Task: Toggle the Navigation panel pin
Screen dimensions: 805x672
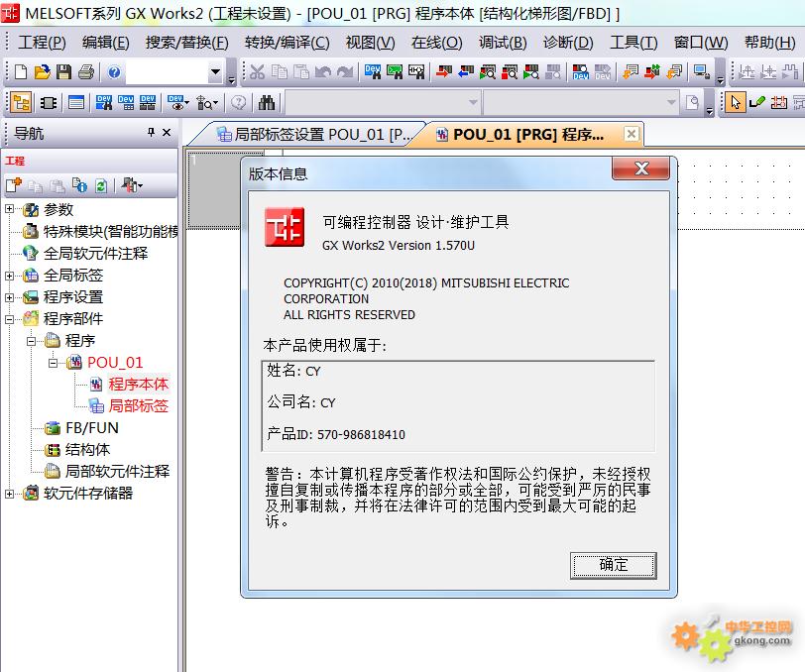Action: point(151,133)
